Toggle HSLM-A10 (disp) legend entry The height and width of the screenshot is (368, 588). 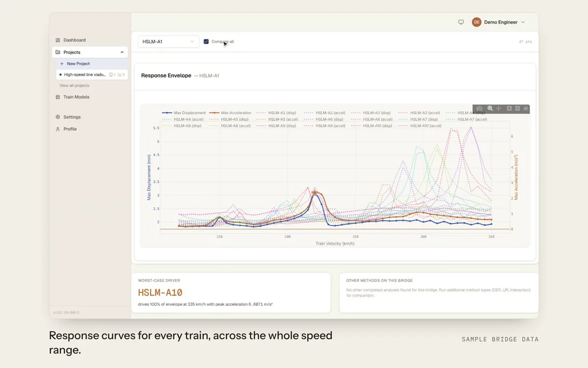tap(371, 126)
